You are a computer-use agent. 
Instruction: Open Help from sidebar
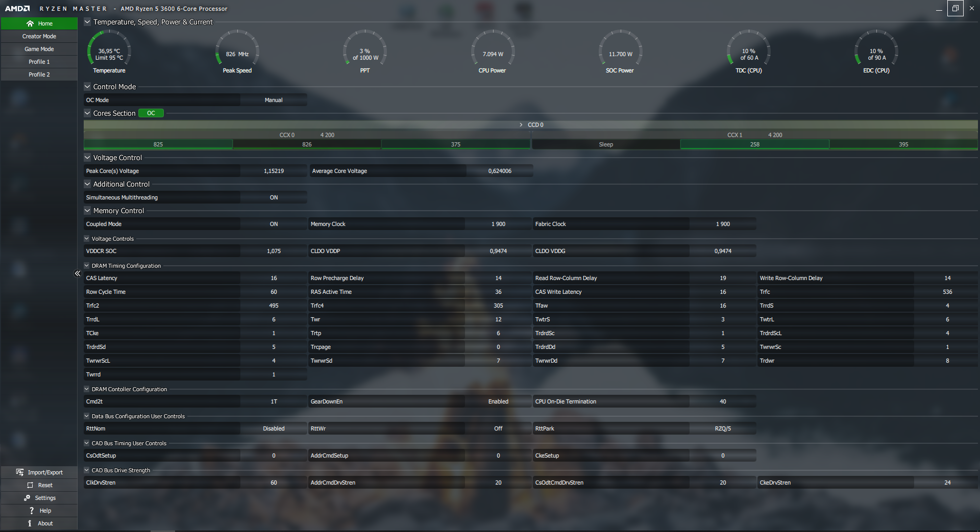click(x=39, y=511)
